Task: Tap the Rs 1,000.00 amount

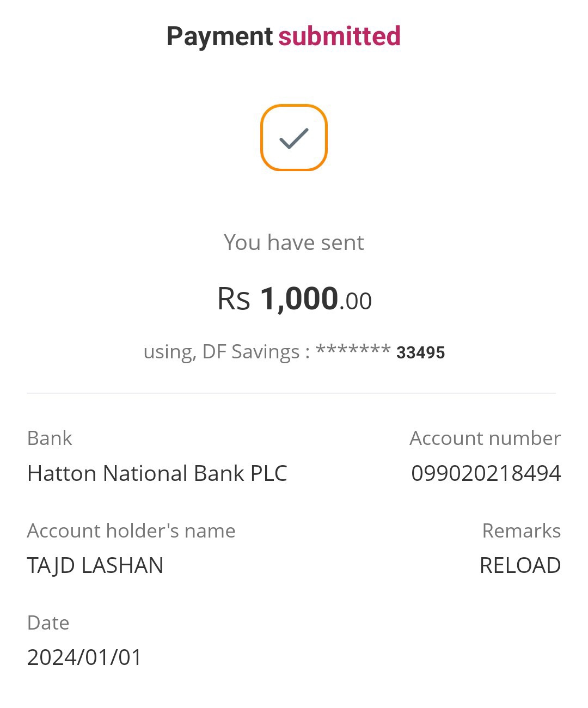Action: coord(295,299)
